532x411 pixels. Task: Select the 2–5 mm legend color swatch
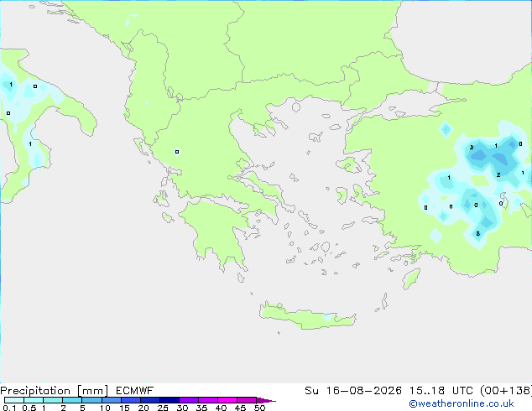72,400
